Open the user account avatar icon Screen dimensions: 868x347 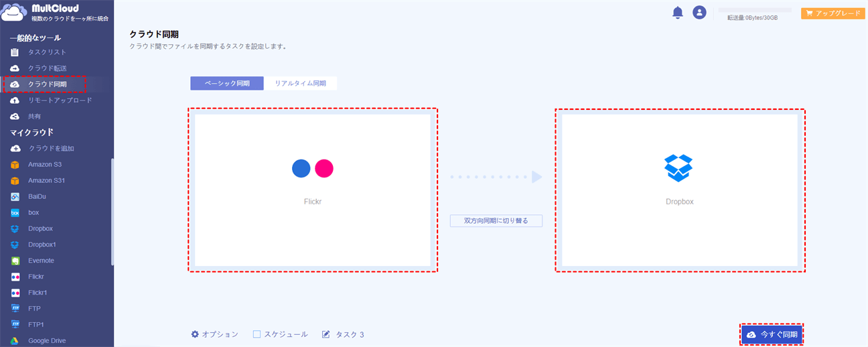(699, 12)
